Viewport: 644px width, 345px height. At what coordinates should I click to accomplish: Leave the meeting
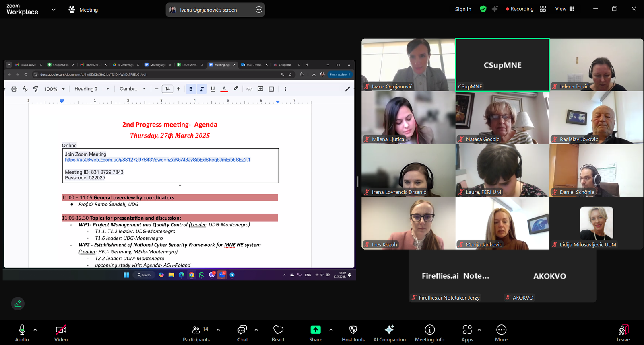[x=623, y=333]
